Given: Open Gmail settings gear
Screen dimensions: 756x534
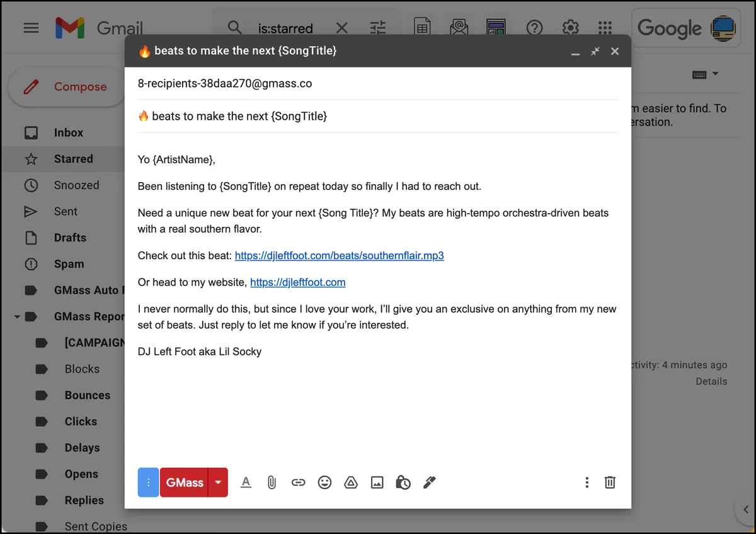Looking at the screenshot, I should (x=570, y=28).
